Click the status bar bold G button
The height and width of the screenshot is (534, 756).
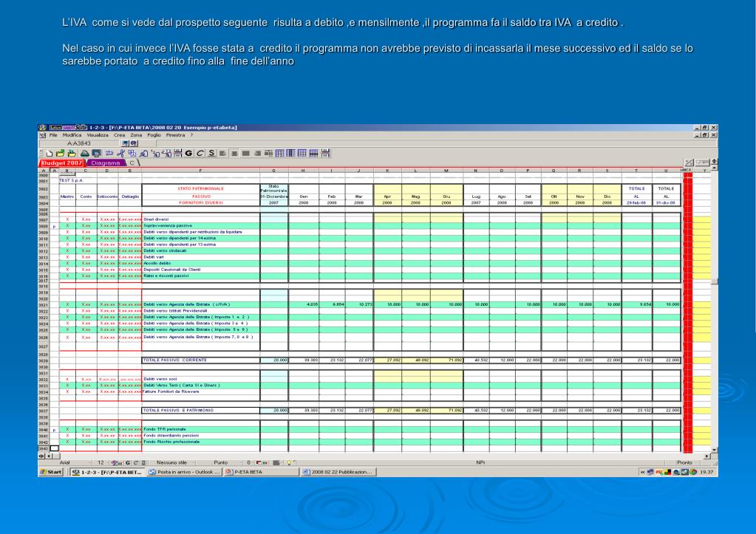pos(127,462)
